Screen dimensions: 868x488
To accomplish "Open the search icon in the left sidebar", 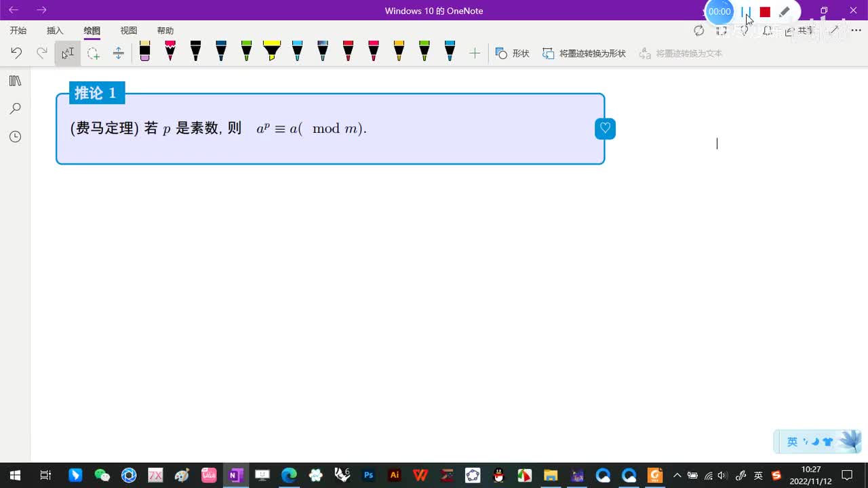I will 15,108.
